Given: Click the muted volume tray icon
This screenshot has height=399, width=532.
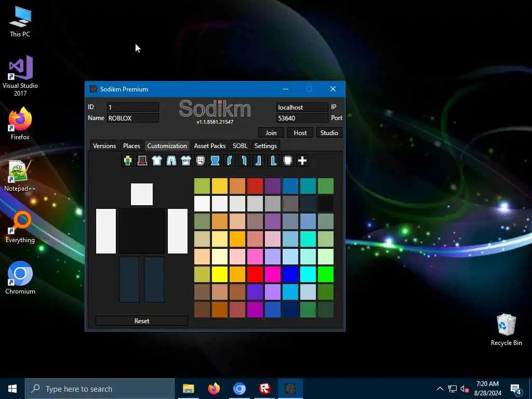Looking at the screenshot, I should [x=465, y=389].
